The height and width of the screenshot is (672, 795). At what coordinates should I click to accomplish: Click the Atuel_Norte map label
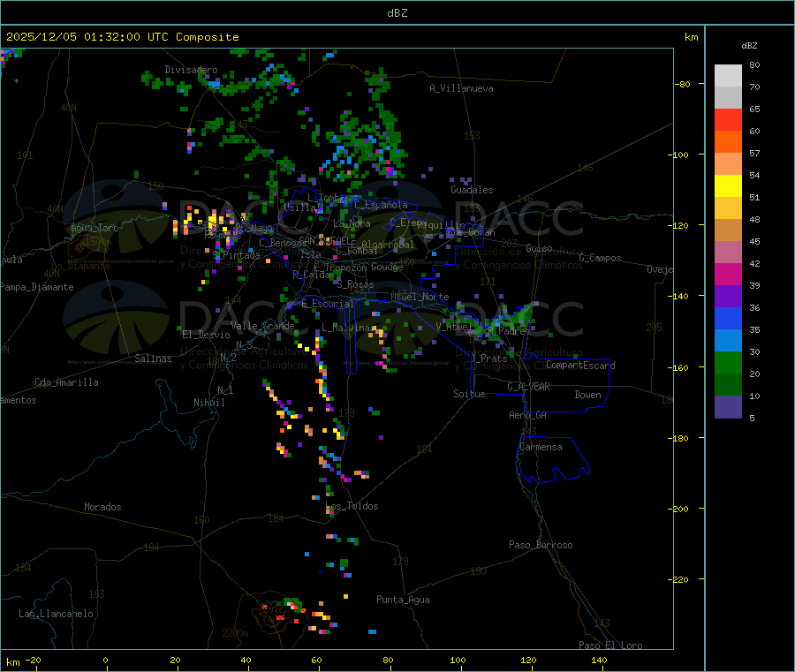coord(420,297)
